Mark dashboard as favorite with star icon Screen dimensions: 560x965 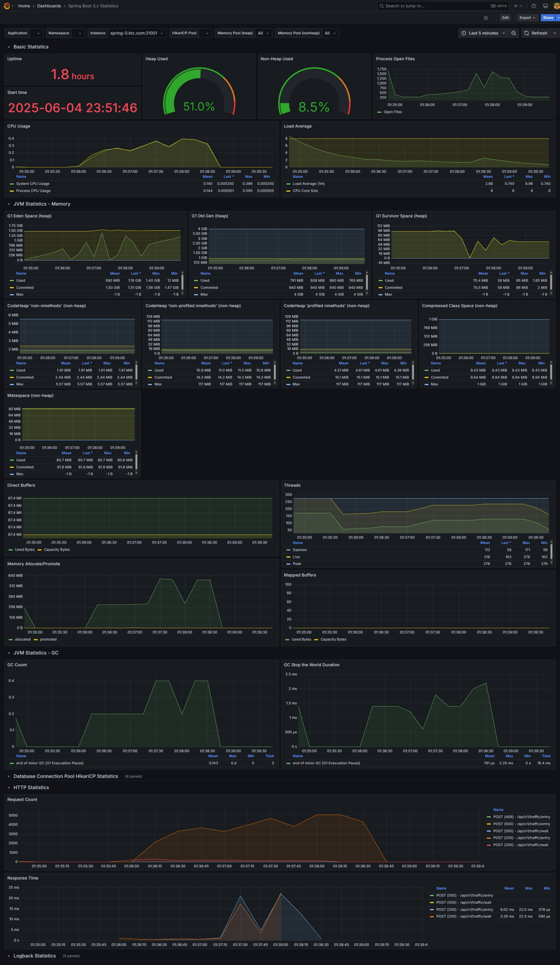pos(486,18)
